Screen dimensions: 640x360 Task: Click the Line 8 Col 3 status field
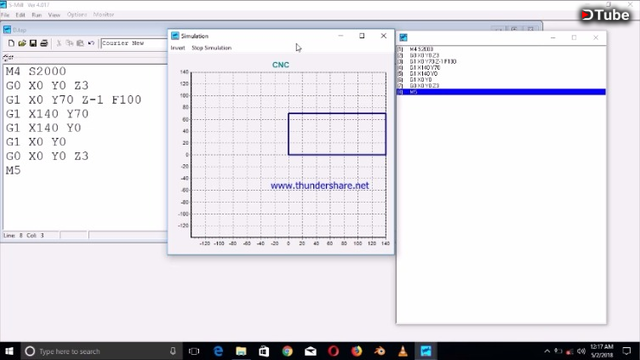click(x=30, y=236)
